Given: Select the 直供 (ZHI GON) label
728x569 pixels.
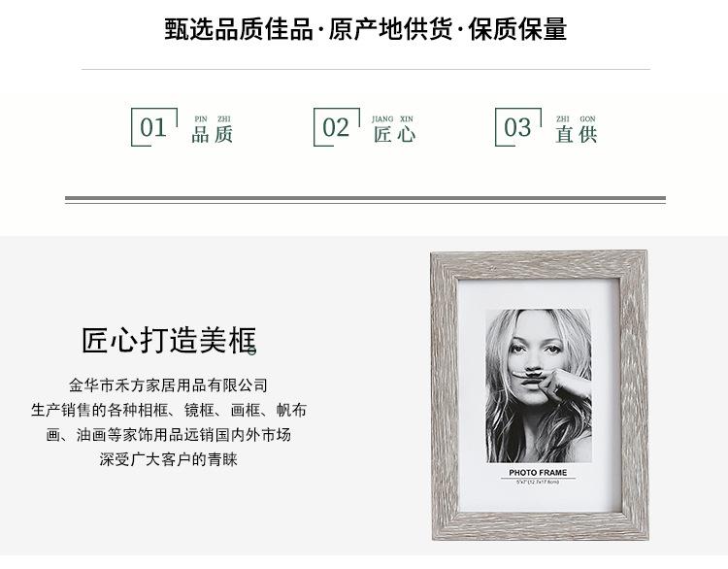Looking at the screenshot, I should pos(577,129).
